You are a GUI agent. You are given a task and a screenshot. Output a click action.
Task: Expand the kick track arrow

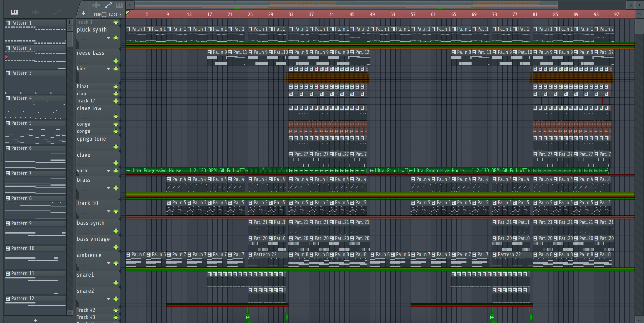pyautogui.click(x=108, y=69)
